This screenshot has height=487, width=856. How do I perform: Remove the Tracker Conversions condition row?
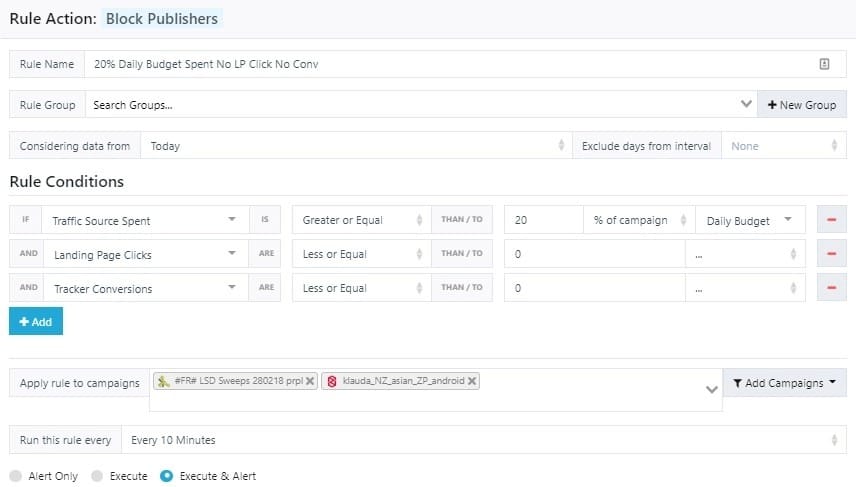(x=831, y=287)
